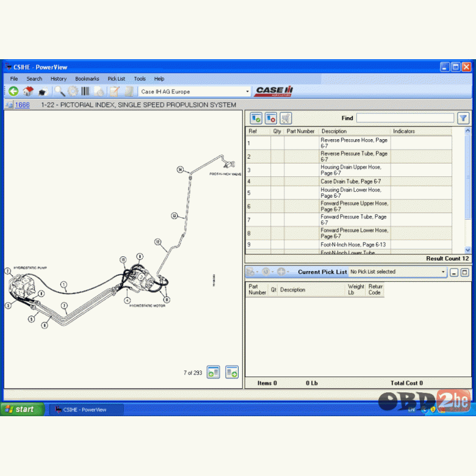
Task: Open the Bookmarks menu
Action: point(87,79)
